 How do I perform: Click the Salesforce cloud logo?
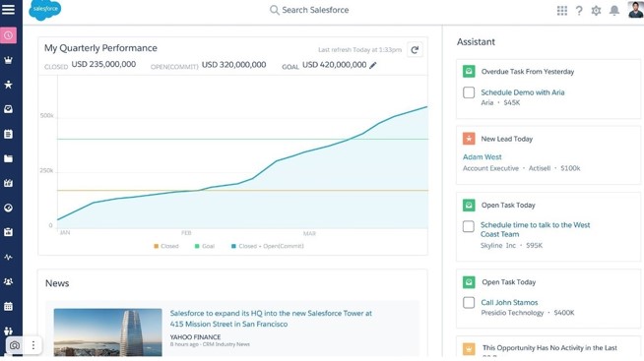(44, 10)
